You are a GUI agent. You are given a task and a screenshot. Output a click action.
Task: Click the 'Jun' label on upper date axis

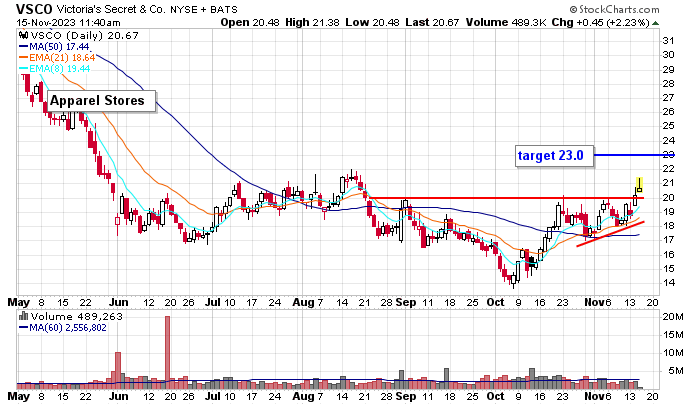click(118, 302)
